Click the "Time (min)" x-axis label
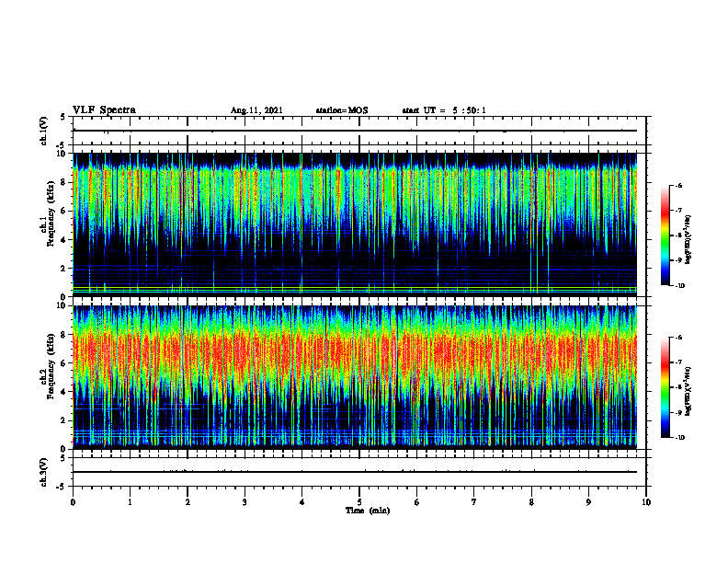 pyautogui.click(x=368, y=511)
